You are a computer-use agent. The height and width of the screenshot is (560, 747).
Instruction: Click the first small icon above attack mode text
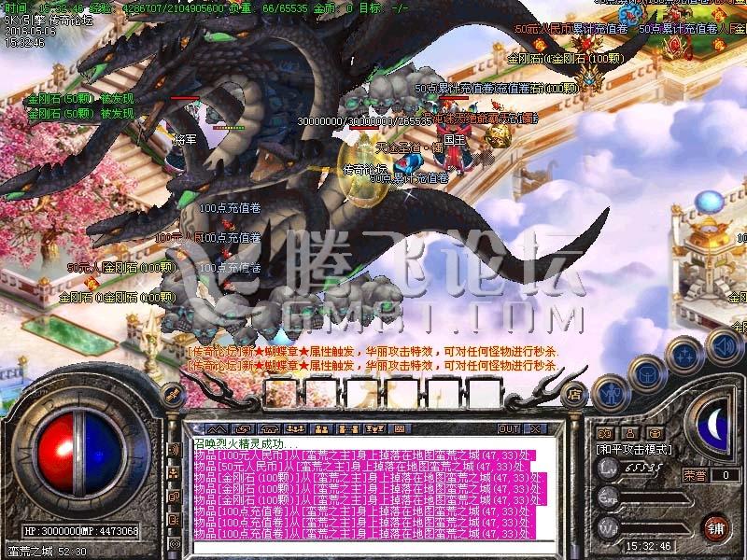tap(604, 434)
